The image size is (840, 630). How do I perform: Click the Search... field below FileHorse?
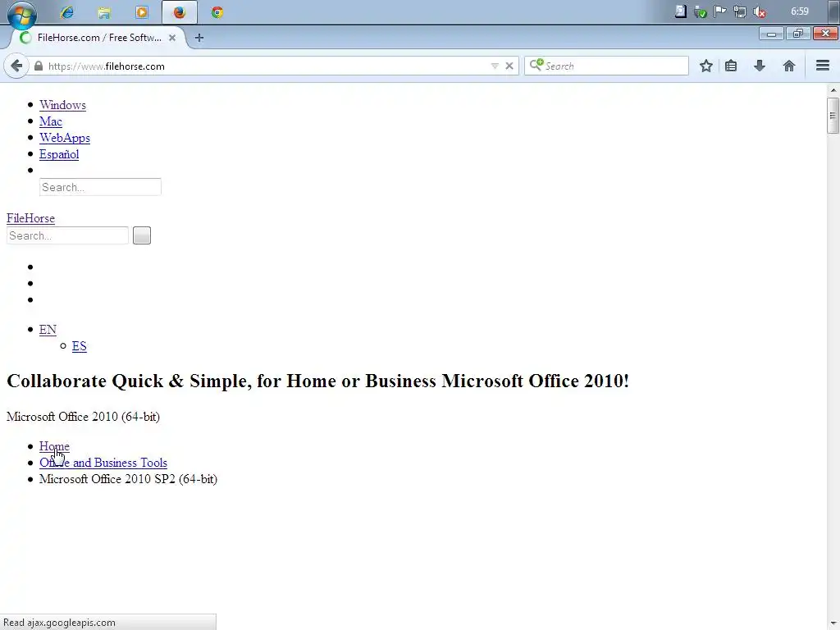pos(67,235)
